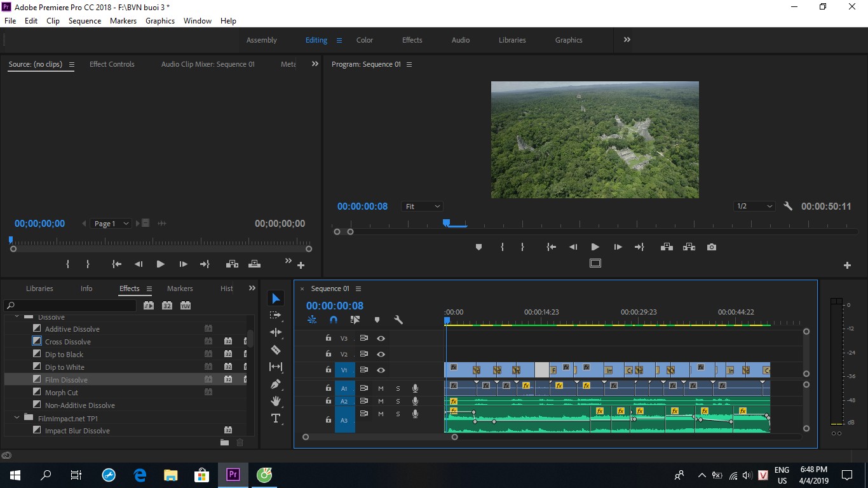This screenshot has height=488, width=868.
Task: Solo track A2
Action: pos(398,401)
